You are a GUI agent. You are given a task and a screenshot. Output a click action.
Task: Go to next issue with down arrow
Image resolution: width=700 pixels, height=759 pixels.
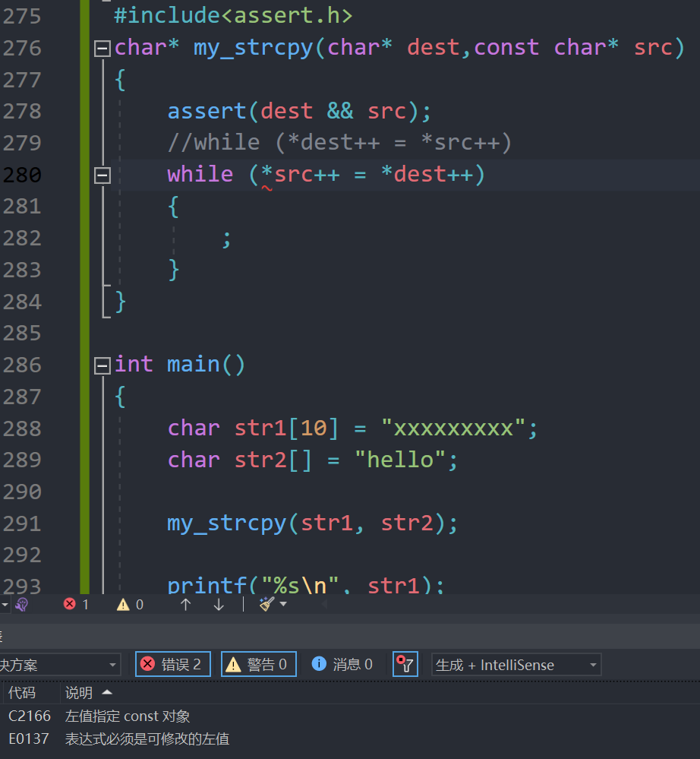[219, 604]
